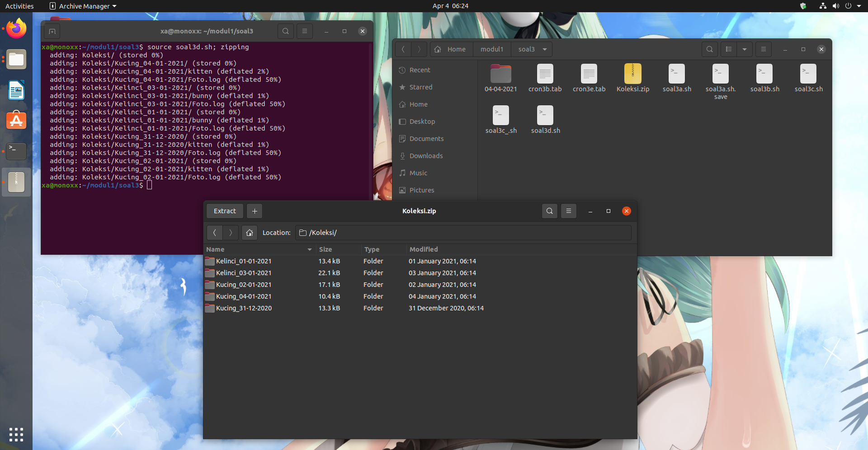868x450 pixels.
Task: Select the soal3a.sh.save file
Action: tap(721, 82)
